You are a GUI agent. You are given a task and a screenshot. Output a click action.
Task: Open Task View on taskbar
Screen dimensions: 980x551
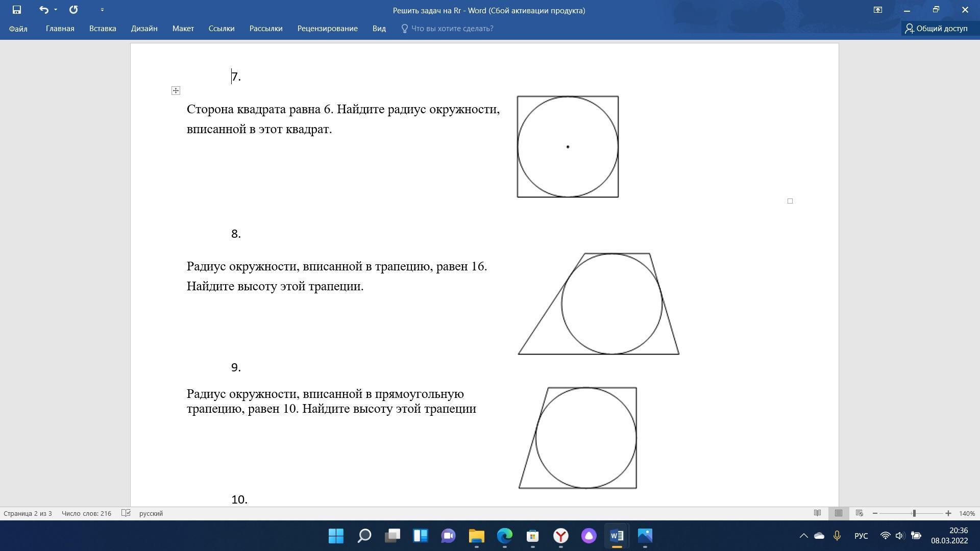(x=393, y=536)
